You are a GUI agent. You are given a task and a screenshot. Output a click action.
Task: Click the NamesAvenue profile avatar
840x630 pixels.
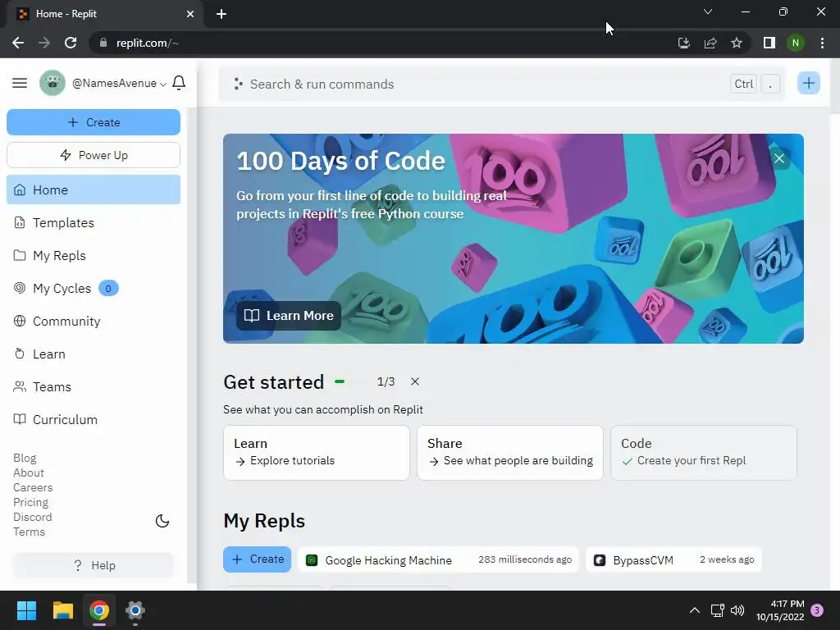point(52,83)
